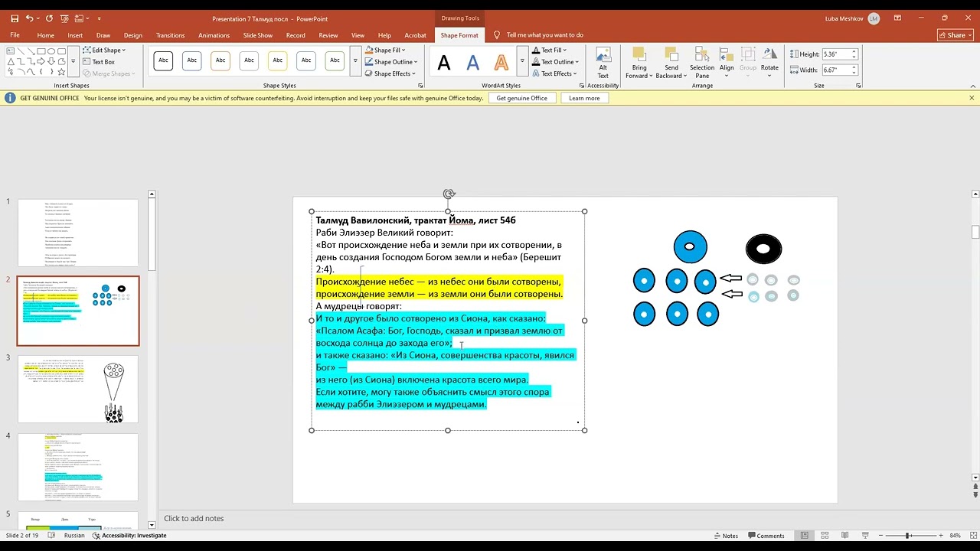Click Bring Forward icon
Image resolution: width=980 pixels, height=551 pixels.
pos(638,54)
